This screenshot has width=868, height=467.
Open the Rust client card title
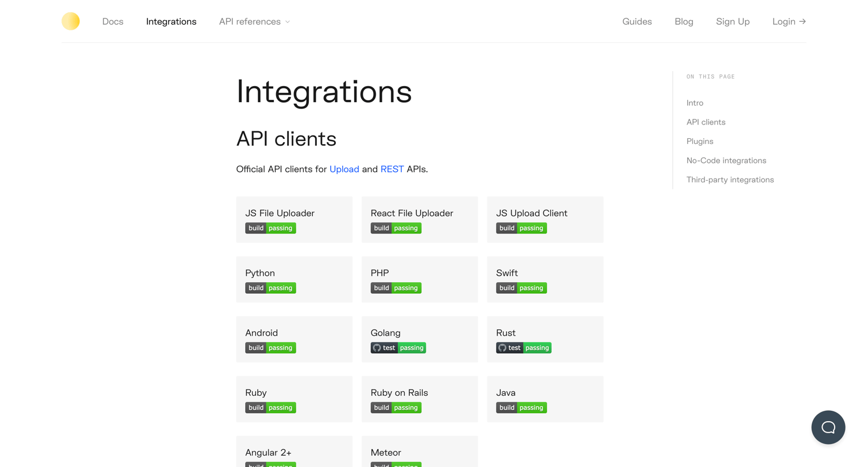click(506, 333)
